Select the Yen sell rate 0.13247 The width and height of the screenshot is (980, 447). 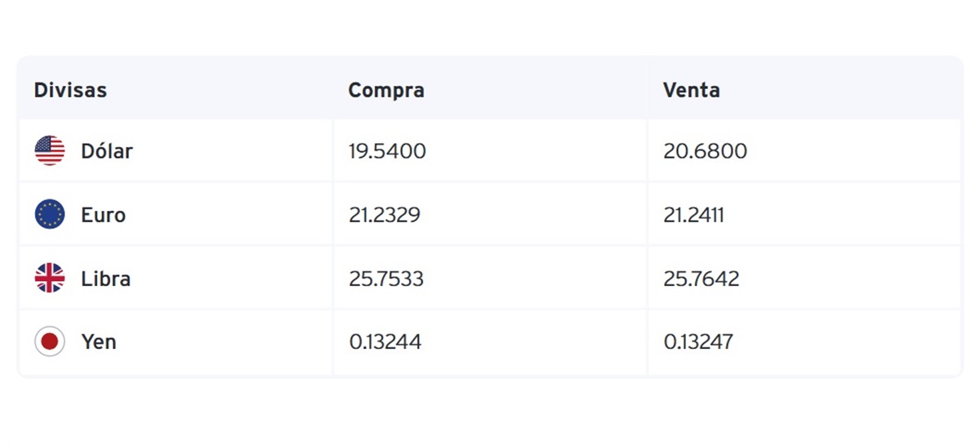pyautogui.click(x=698, y=342)
